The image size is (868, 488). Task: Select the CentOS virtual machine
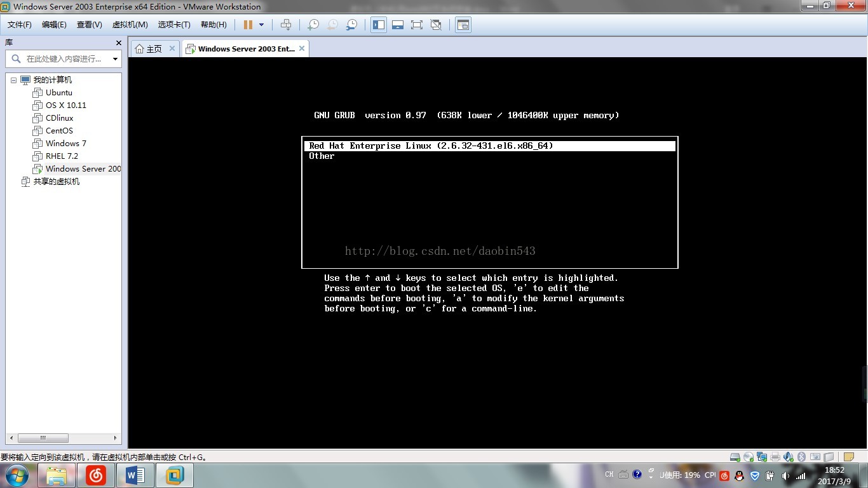[60, 131]
